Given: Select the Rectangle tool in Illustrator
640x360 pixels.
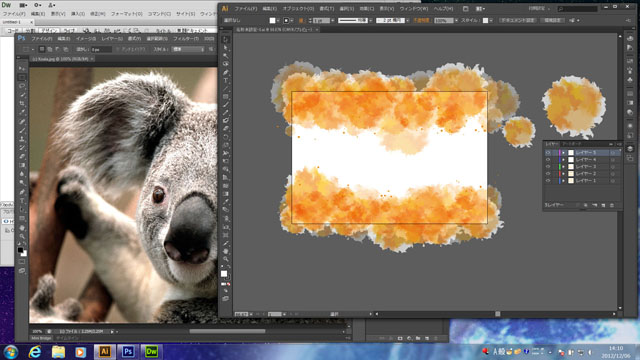Looking at the screenshot, I should point(226,97).
